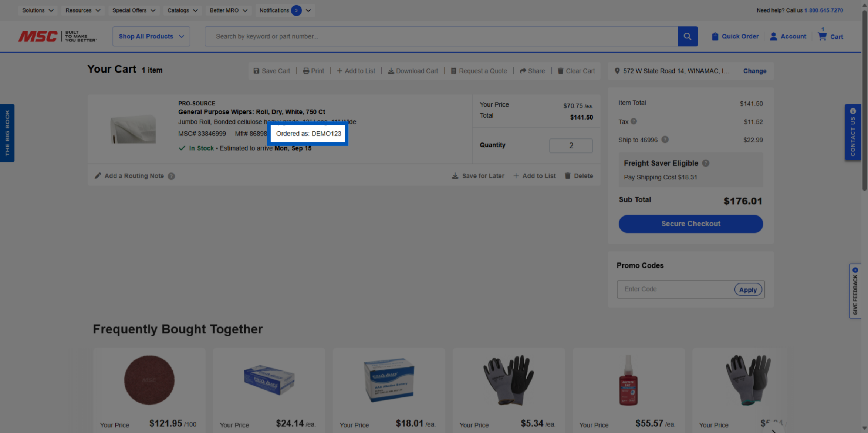868x433 pixels.
Task: Open the maroon abrasive disc product
Action: point(149,380)
